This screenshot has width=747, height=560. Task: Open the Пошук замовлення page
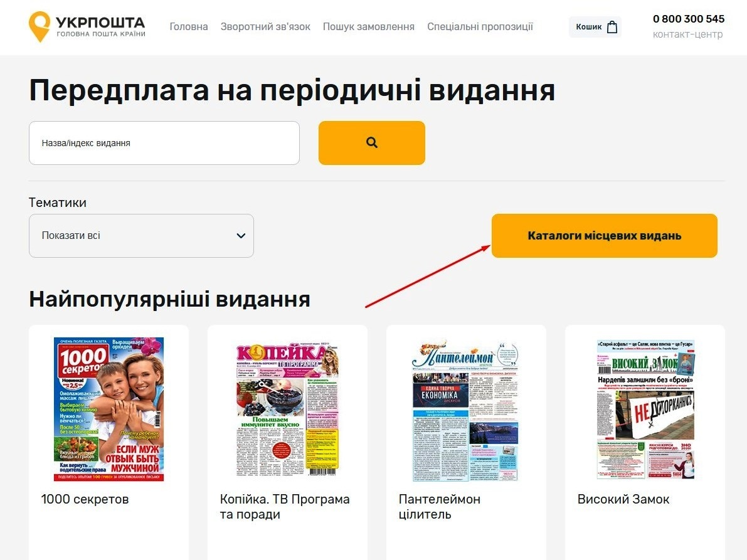tap(369, 27)
